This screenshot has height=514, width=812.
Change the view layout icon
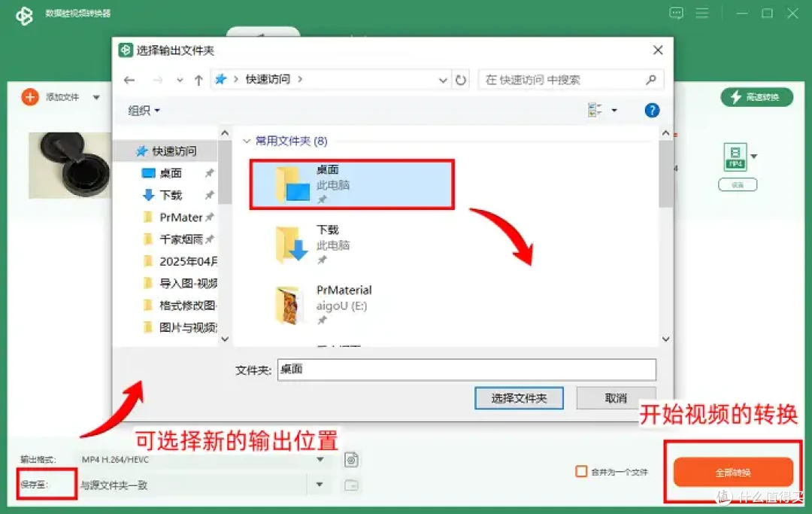[595, 110]
